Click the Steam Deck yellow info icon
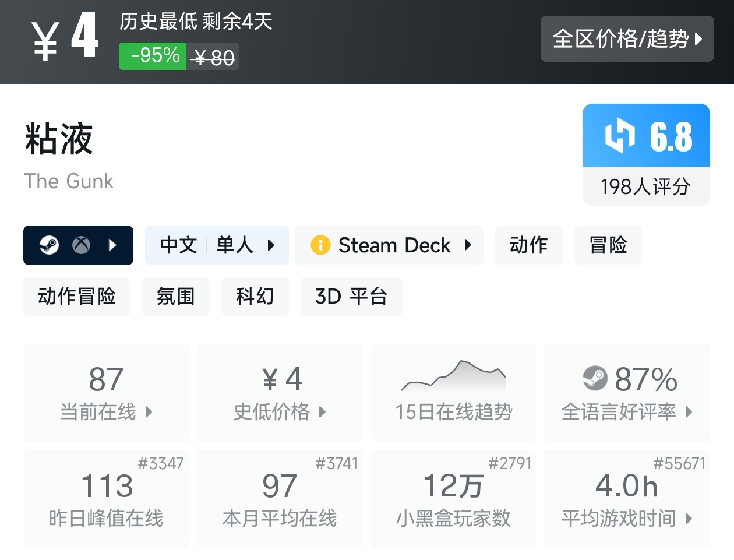The width and height of the screenshot is (734, 560). 320,245
